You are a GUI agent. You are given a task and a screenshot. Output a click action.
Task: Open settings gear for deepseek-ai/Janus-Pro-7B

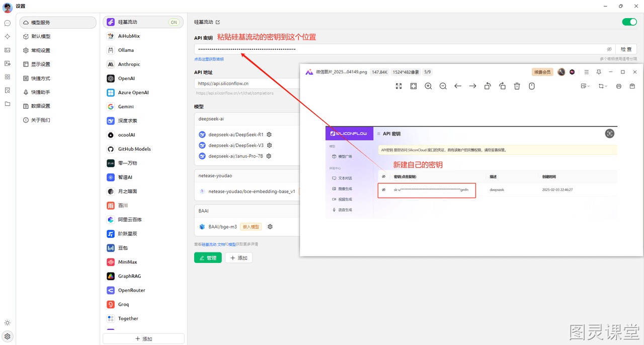click(269, 156)
